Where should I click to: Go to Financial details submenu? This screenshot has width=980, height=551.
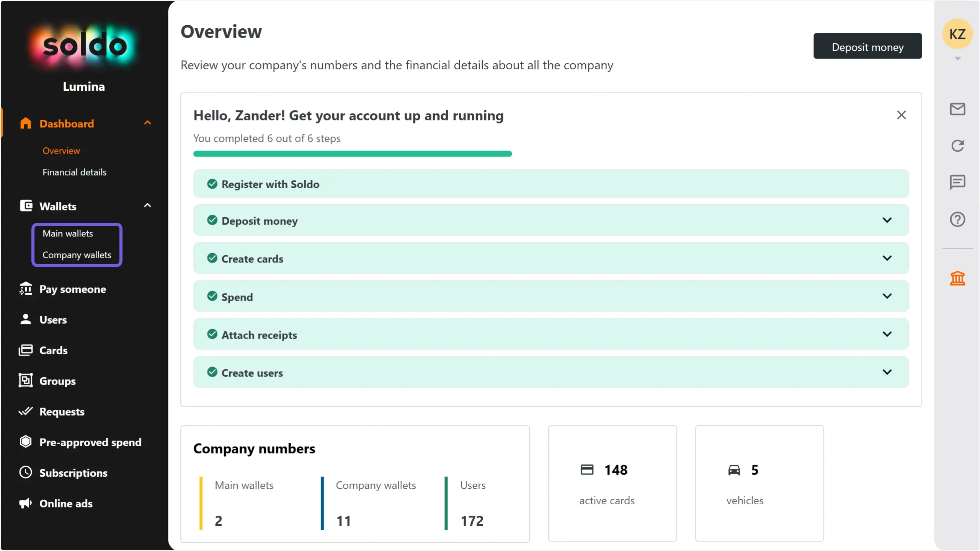[x=74, y=172]
